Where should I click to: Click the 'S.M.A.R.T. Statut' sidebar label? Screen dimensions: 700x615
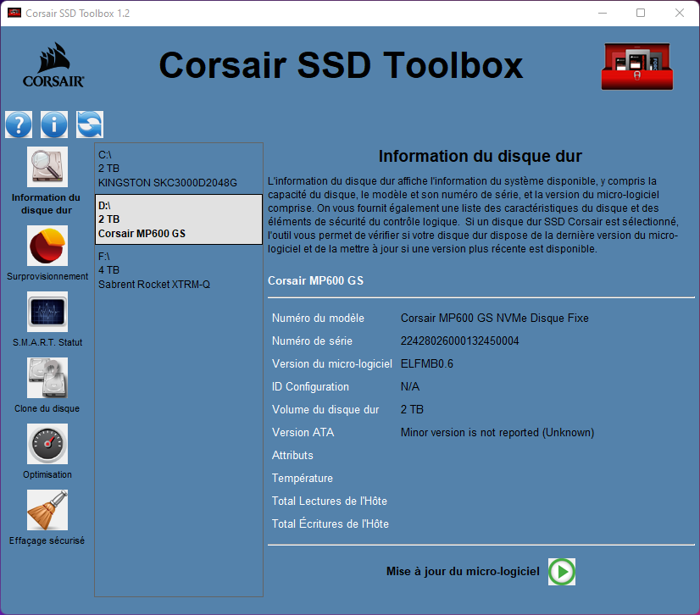[x=47, y=342]
